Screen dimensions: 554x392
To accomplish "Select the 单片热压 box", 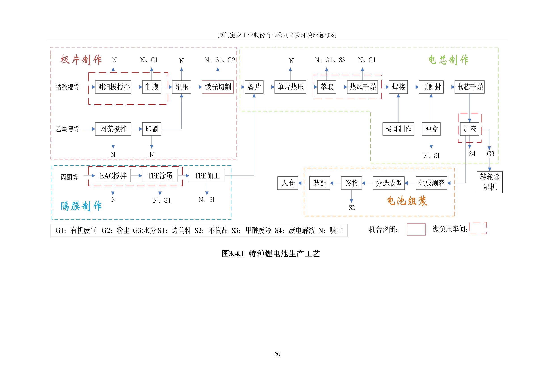I will coord(290,87).
